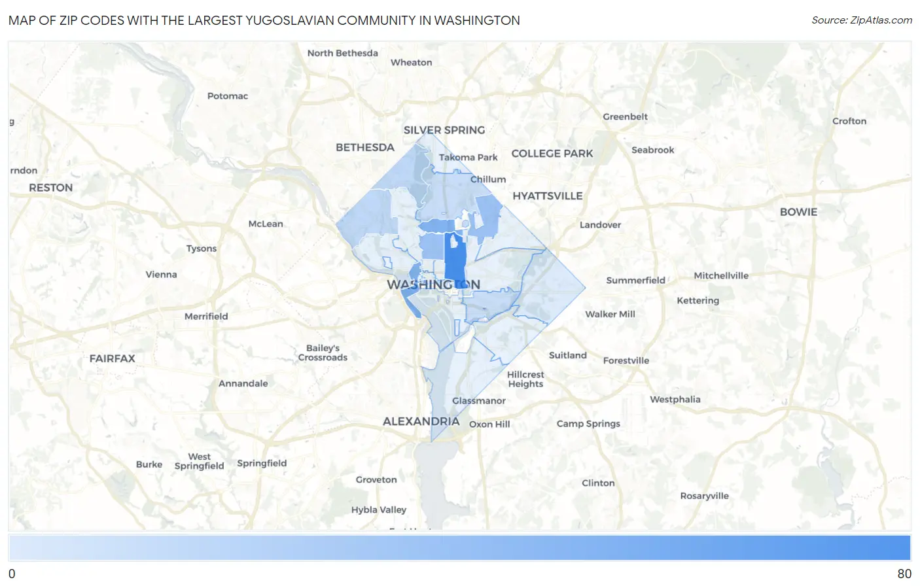Click the Burke label
Image resolution: width=920 pixels, height=588 pixels.
click(149, 464)
